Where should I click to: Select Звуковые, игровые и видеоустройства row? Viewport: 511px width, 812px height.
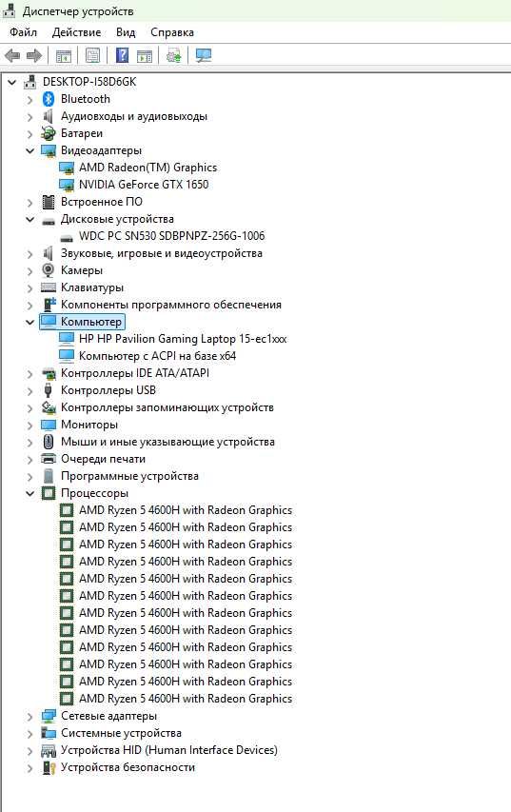162,253
